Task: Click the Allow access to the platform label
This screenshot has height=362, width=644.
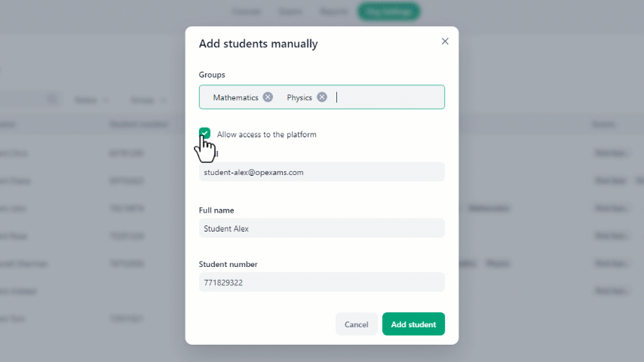Action: [x=266, y=134]
